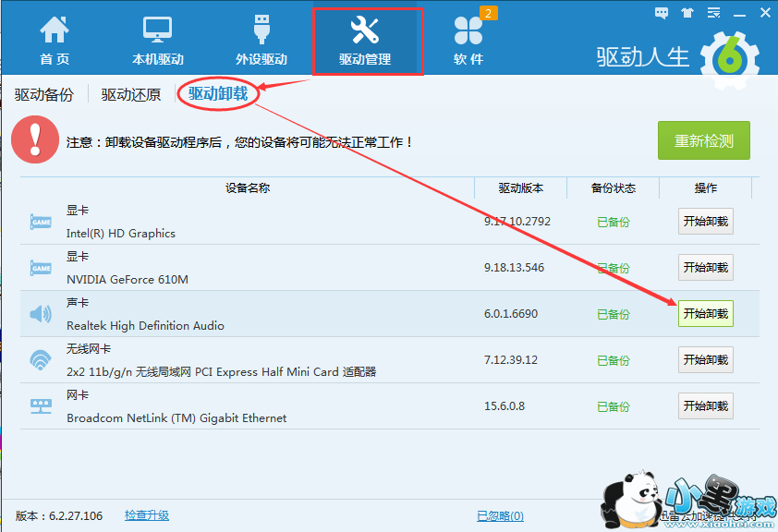Go to the 首页 home tab

tap(55, 41)
